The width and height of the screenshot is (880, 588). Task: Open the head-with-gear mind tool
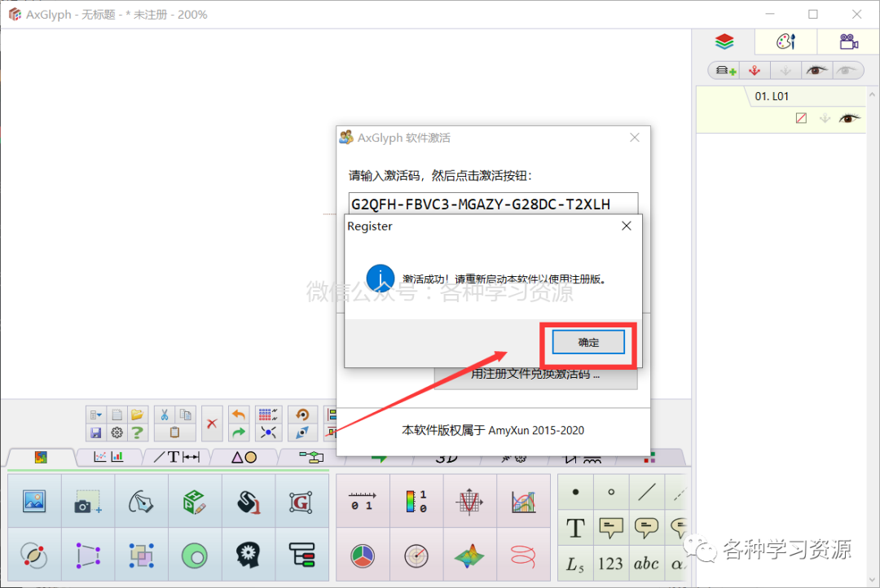pos(248,555)
